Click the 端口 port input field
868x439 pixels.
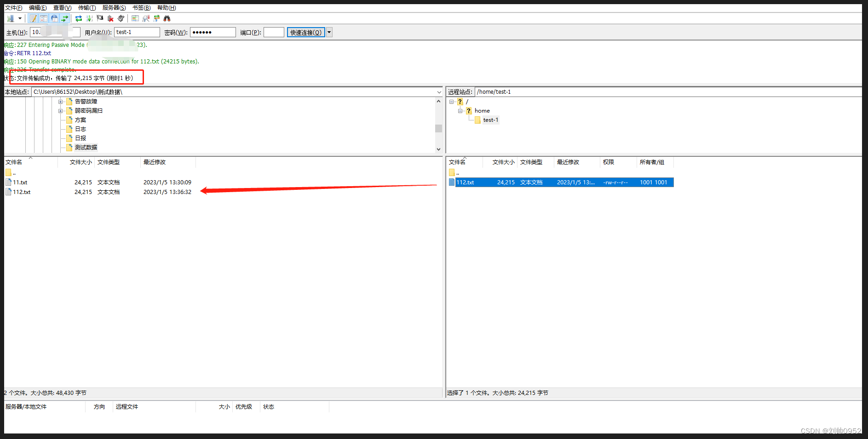274,32
